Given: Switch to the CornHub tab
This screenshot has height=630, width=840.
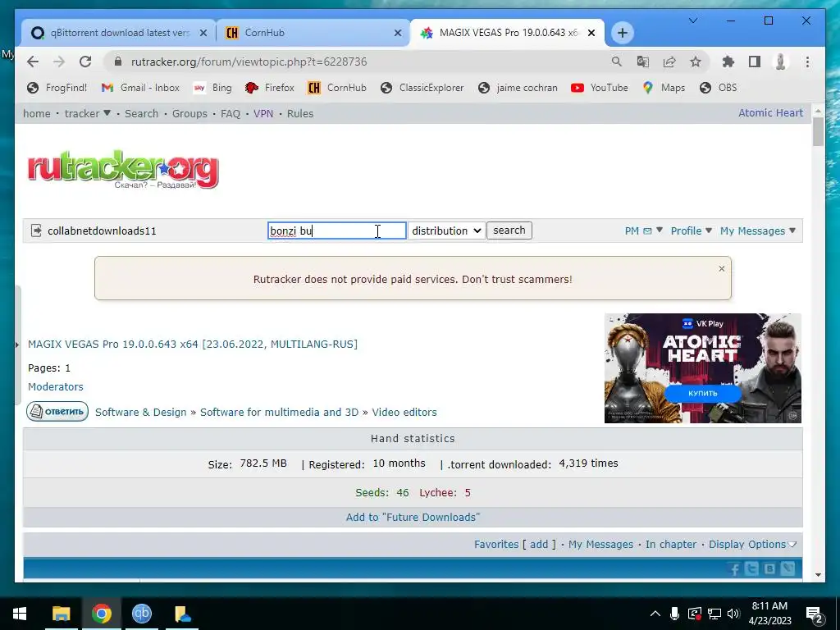Looking at the screenshot, I should point(313,33).
